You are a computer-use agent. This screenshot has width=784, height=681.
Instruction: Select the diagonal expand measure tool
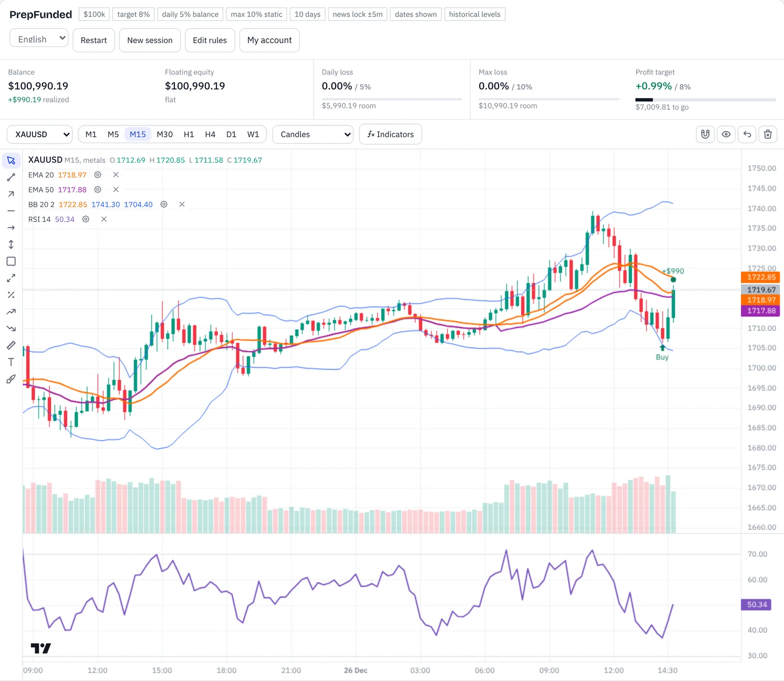click(11, 278)
